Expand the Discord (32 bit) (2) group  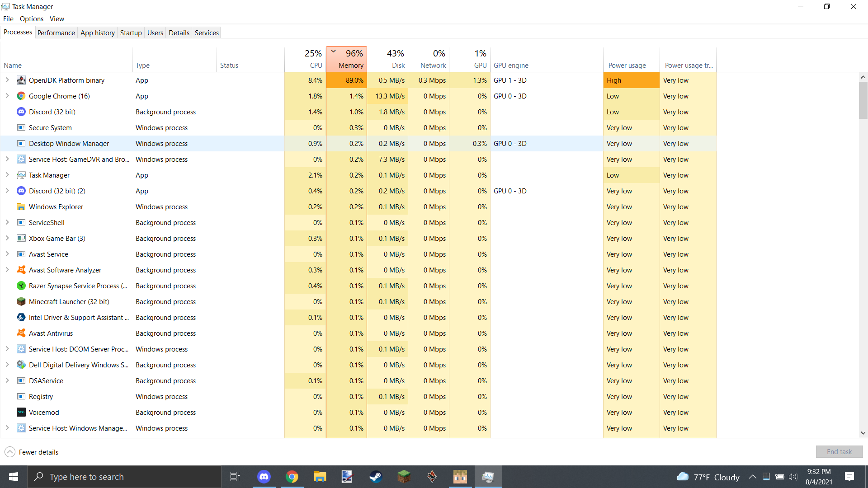pyautogui.click(x=7, y=191)
